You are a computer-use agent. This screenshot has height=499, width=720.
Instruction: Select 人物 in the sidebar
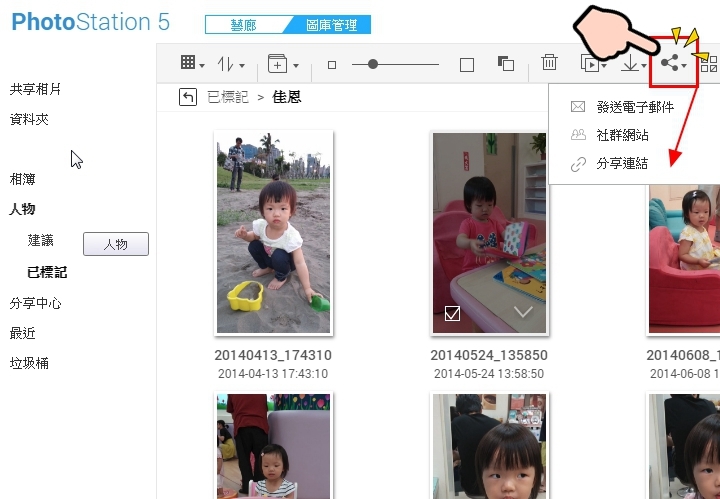coord(22,209)
